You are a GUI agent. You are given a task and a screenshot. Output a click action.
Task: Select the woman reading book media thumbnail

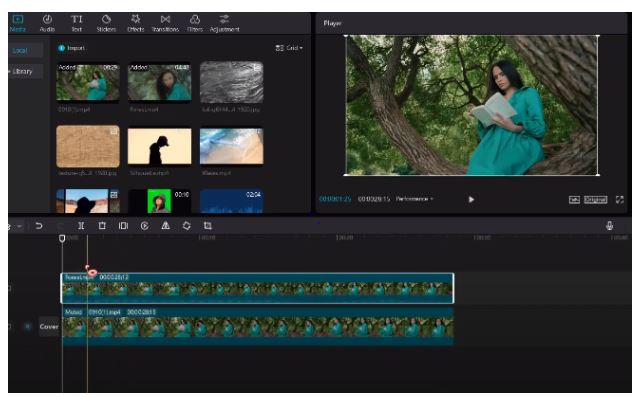point(88,82)
